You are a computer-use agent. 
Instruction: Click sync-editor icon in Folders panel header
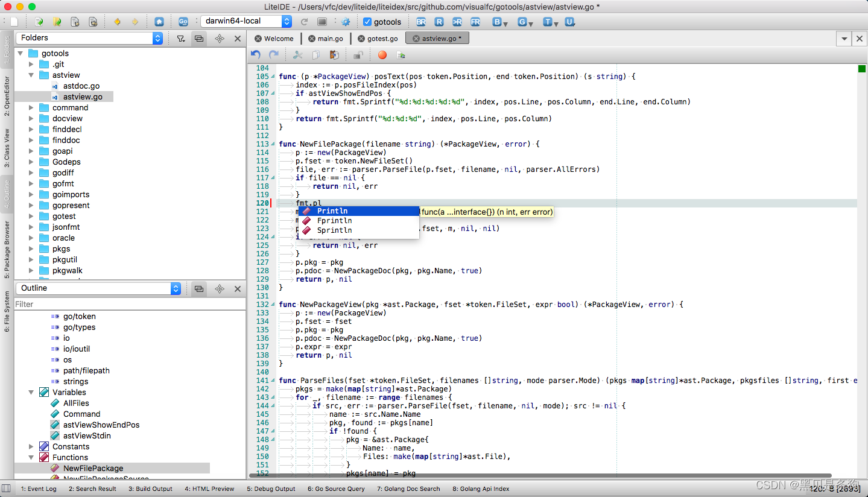[199, 39]
